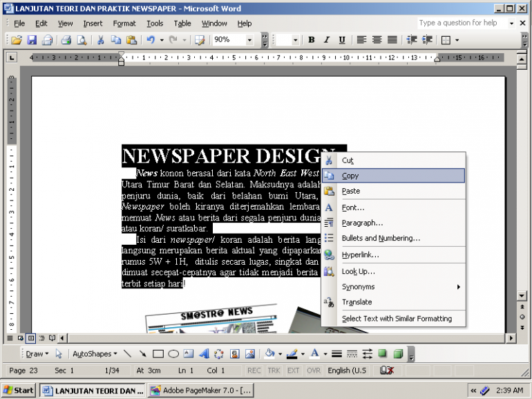Toggle Italic formatting
The height and width of the screenshot is (399, 532).
point(327,40)
